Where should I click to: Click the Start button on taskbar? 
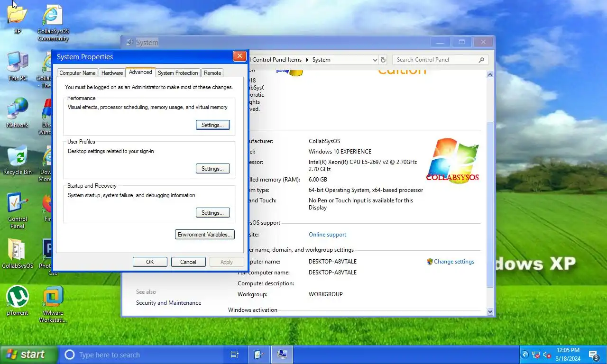(x=28, y=355)
